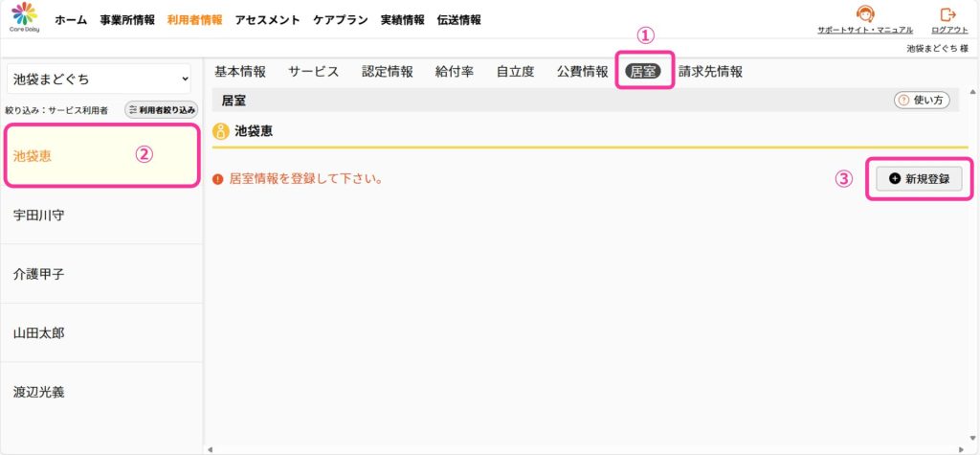
Task: Click the question mark 使い方 help button
Action: pos(922,101)
